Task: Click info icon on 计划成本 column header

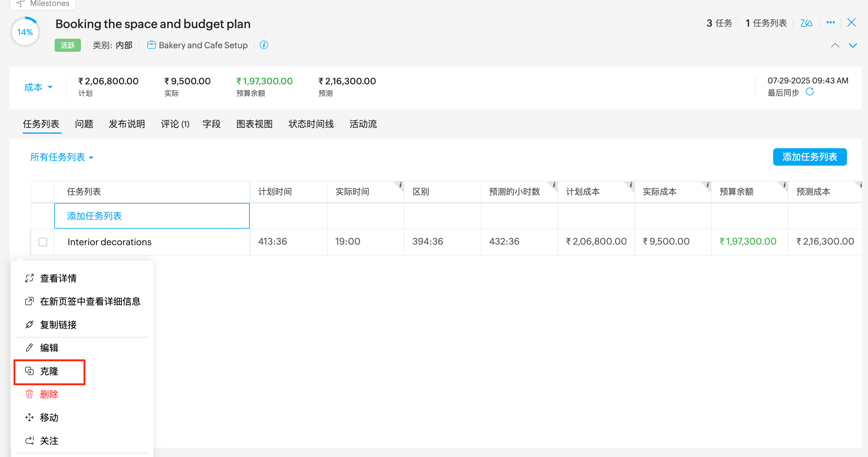Action: [x=630, y=185]
